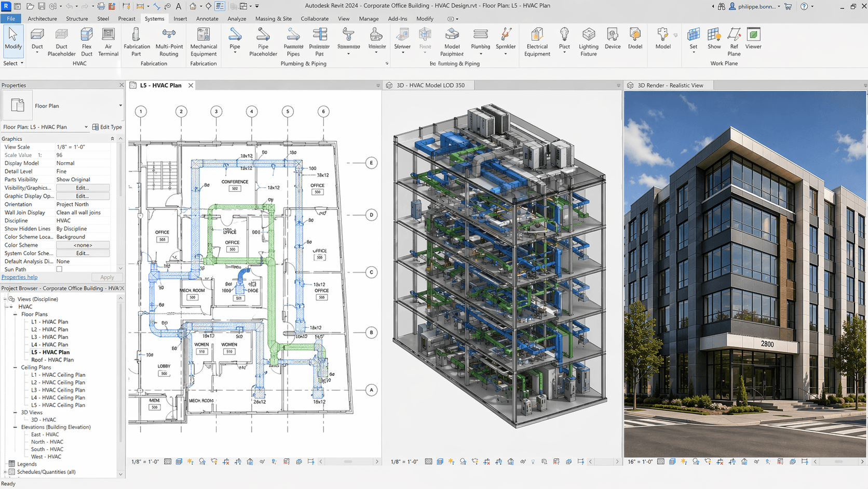Collapse the 3D Views tree node
This screenshot has width=868, height=489.
(16, 413)
